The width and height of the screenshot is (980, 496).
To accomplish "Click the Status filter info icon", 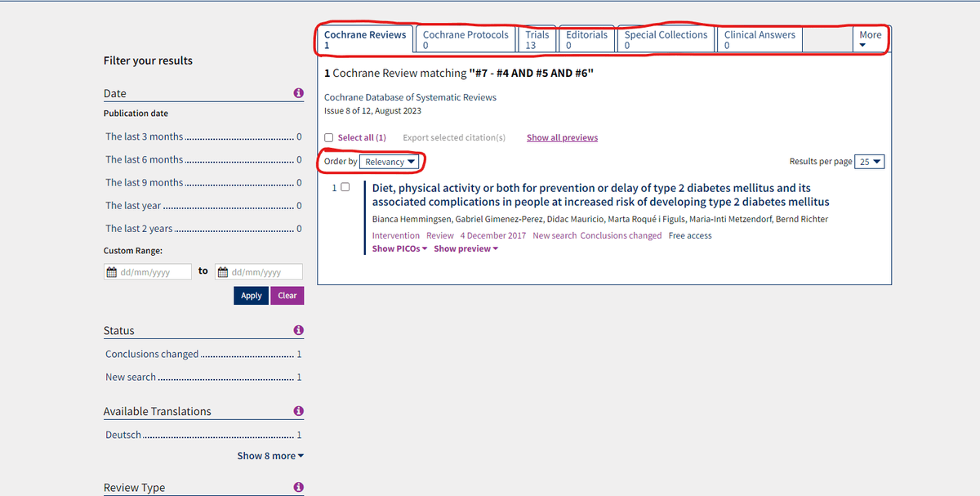I will tap(298, 330).
